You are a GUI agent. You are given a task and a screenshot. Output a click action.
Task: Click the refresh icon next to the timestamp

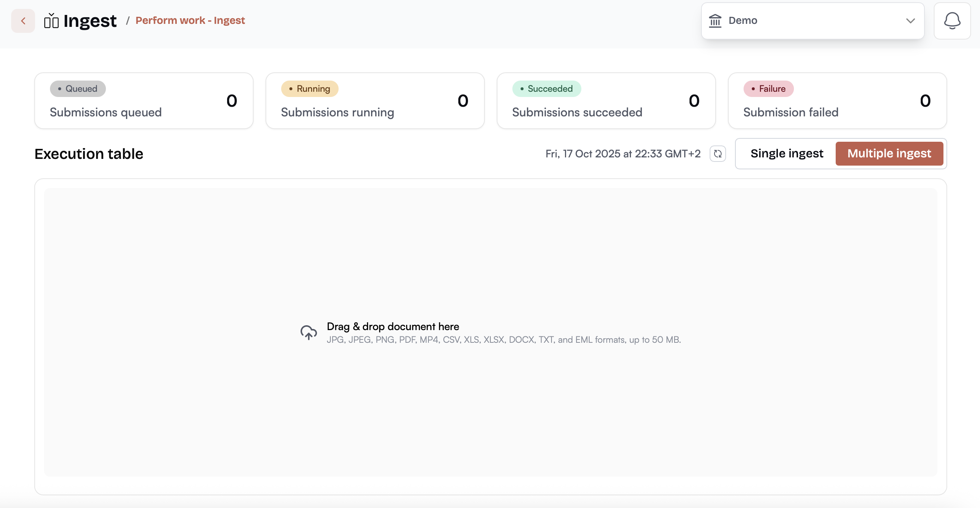pyautogui.click(x=717, y=154)
